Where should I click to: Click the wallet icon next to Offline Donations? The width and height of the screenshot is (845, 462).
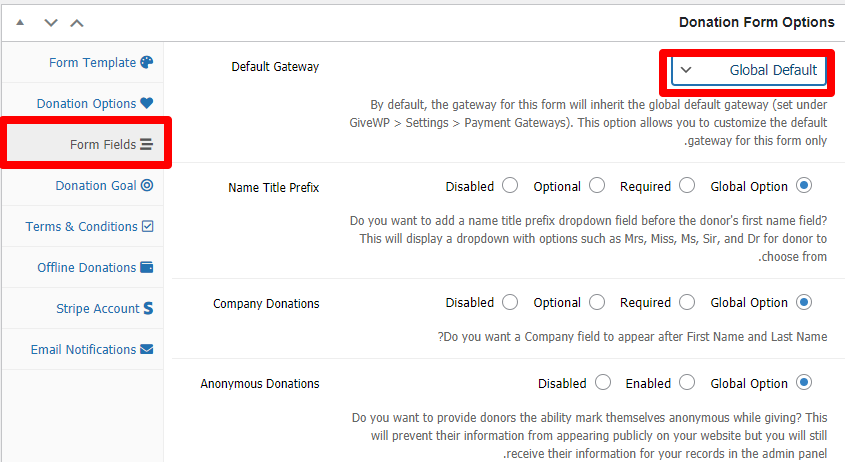point(147,267)
